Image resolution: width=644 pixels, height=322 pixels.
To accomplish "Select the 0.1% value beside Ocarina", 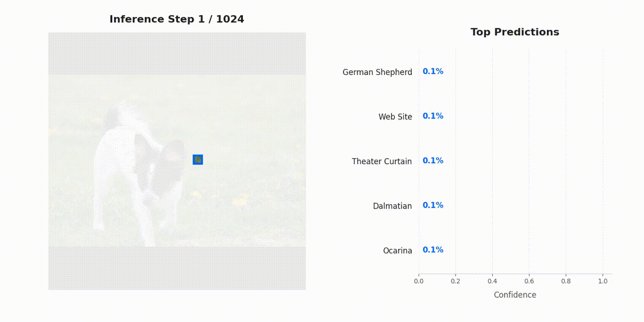I will click(x=433, y=250).
